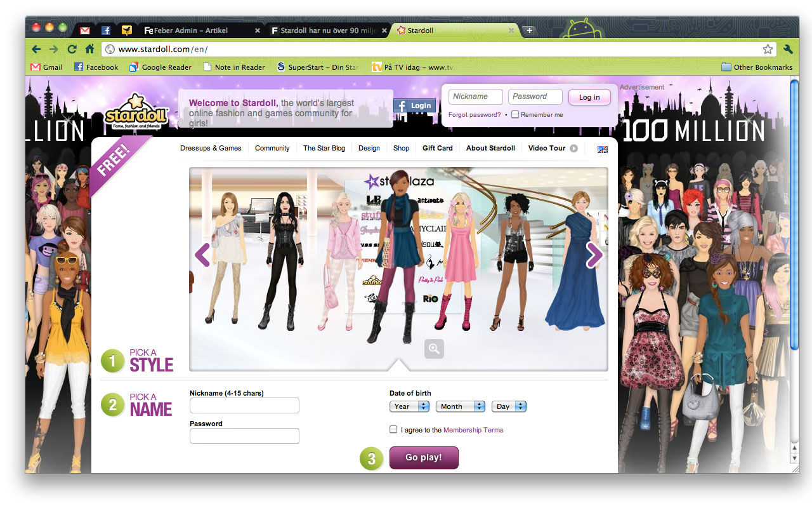Click the Nickname (4-15 chars) signup field
812x508 pixels.
tap(244, 405)
